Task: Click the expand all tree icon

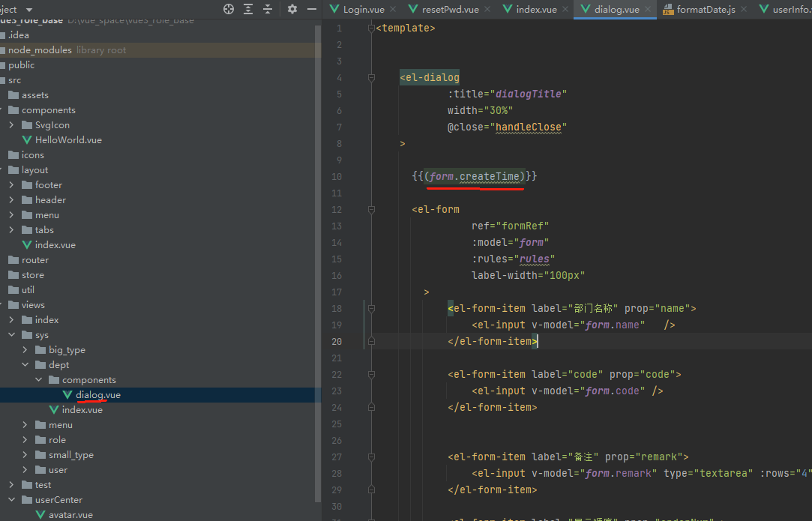Action: (248, 9)
